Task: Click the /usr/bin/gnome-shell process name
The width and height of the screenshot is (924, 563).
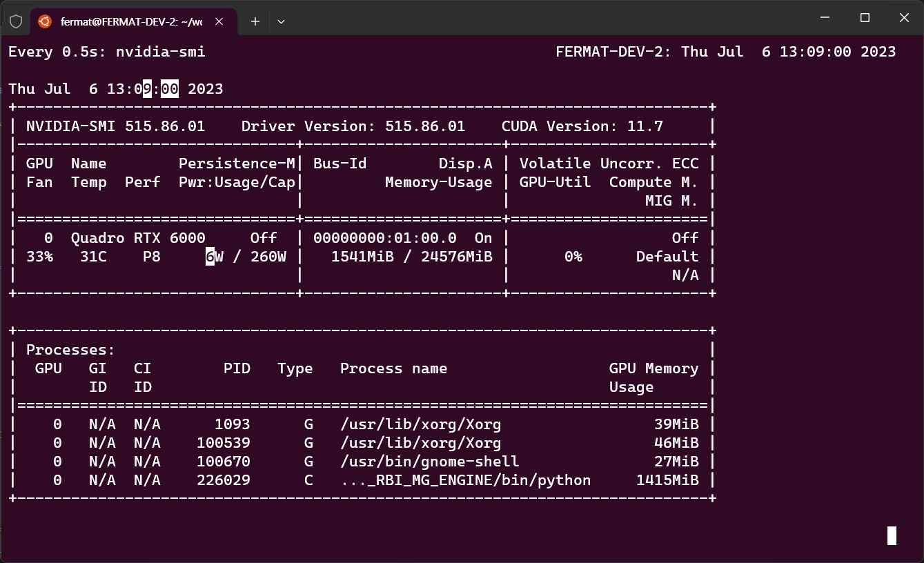Action: [x=430, y=462]
